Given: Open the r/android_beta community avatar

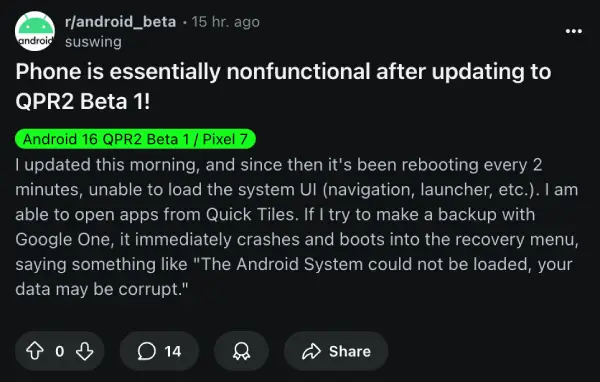Looking at the screenshot, I should click(35, 31).
